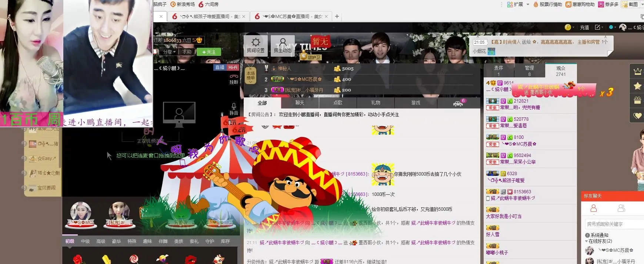Screen dimensions: 644x264
Task: Toggle the 直播 live mode label
Action: coord(220,67)
